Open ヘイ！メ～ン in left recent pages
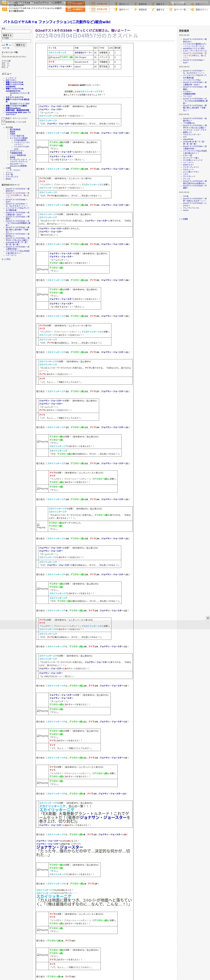Screen dimensions: 210x980 [11, 255]
